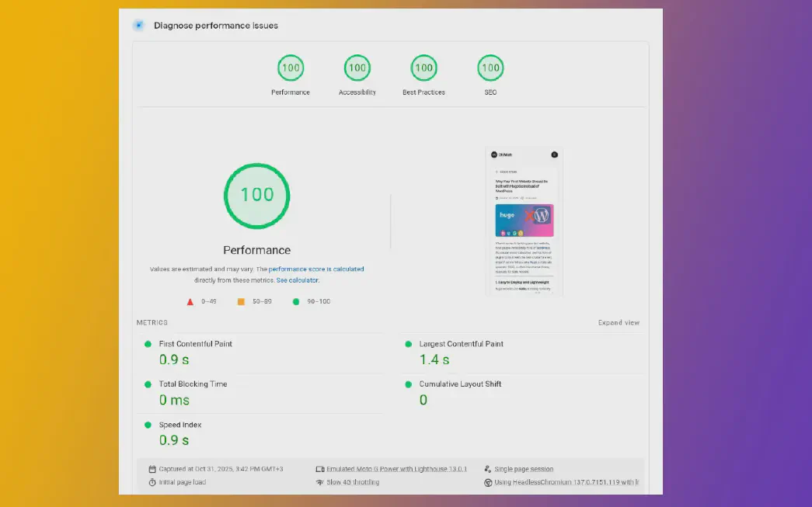Click Expand view to expand the metrics
Image resolution: width=812 pixels, height=507 pixels.
(x=619, y=322)
